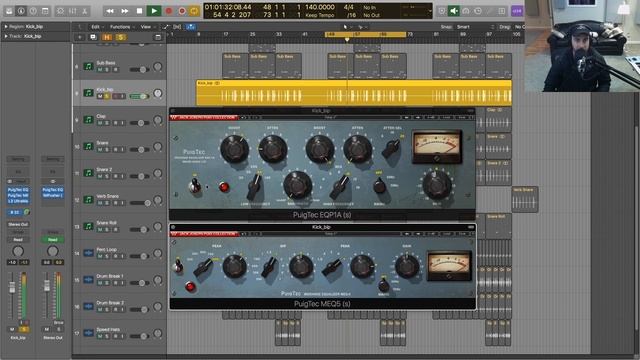Mute the Kick_bip channel strip
Image resolution: width=640 pixels, height=360 pixels.
point(12,329)
